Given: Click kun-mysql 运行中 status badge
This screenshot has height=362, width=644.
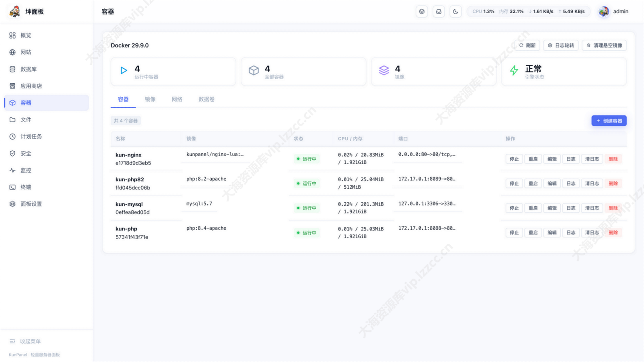Looking at the screenshot, I should coord(307,208).
